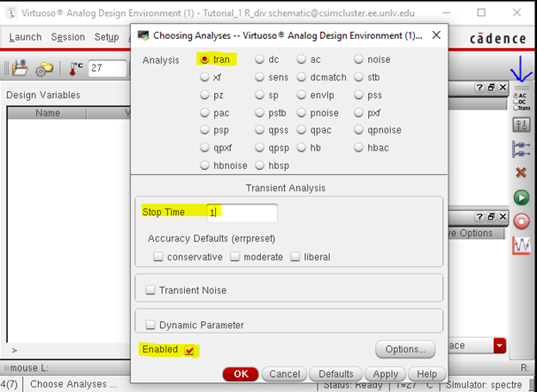Click the Defaults button
Viewport: 537px width, 392px height.
pos(336,373)
